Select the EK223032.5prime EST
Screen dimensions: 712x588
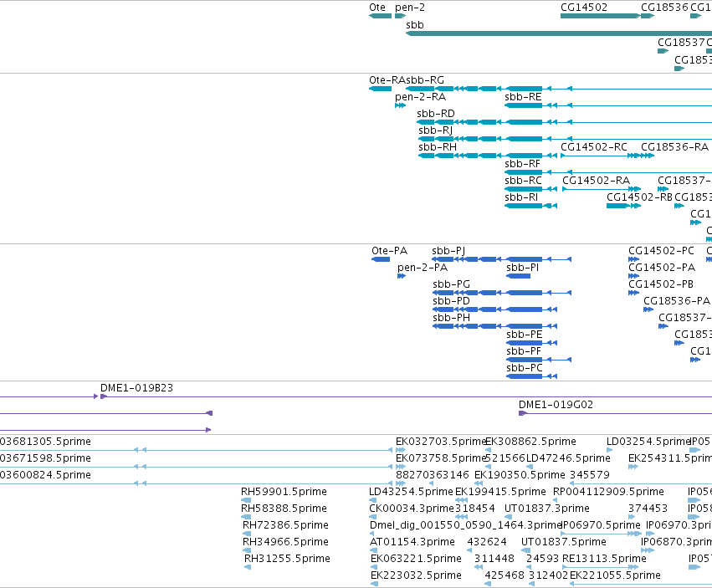click(x=374, y=585)
